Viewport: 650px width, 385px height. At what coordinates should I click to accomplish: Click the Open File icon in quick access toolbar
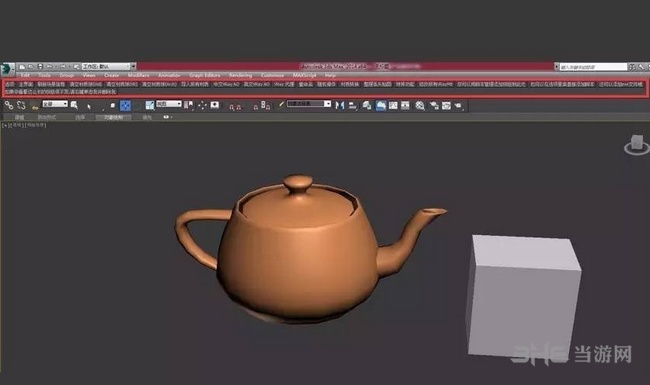31,66
